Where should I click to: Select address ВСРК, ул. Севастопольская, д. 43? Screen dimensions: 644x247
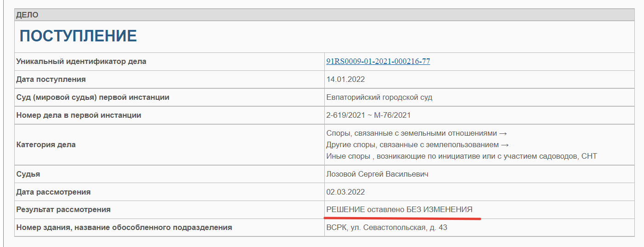tap(387, 227)
